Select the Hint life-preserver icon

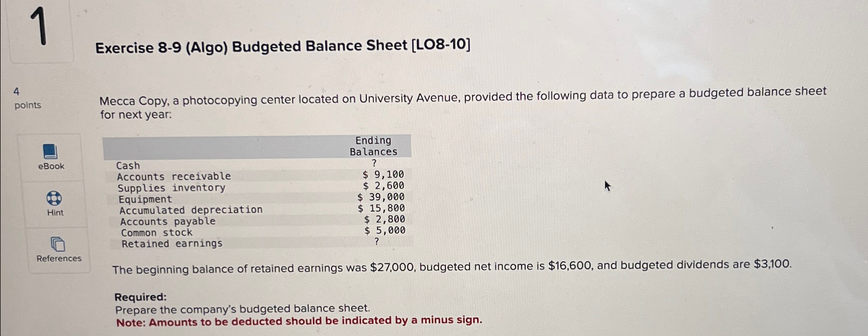click(54, 197)
